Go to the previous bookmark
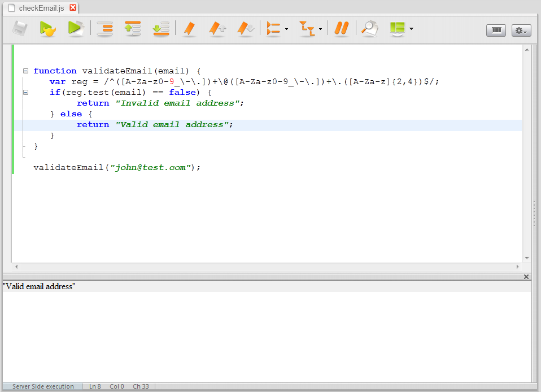This screenshot has width=541, height=392. coord(217,28)
